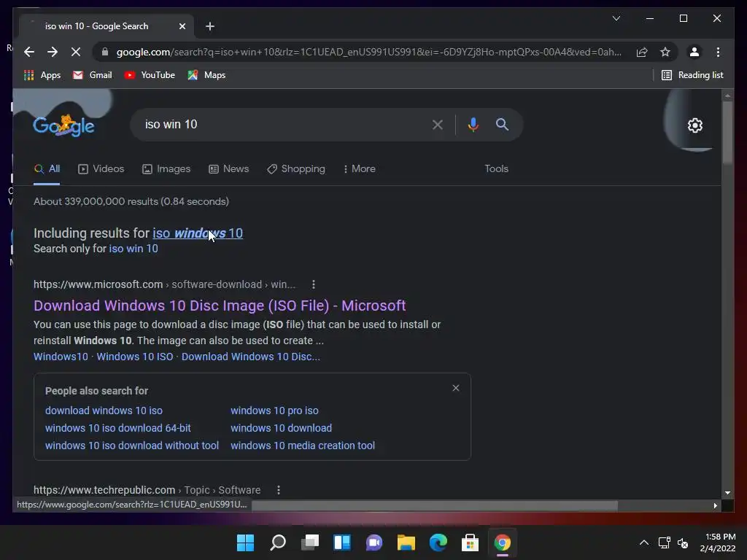Screen dimensions: 747x560
Task: Open taskbar Search
Action: (x=278, y=542)
